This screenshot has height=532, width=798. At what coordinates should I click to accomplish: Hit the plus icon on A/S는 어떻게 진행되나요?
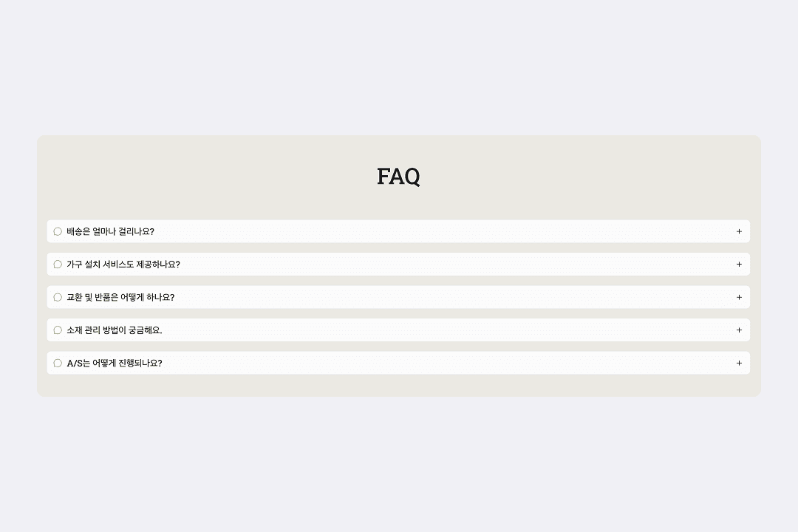pos(739,363)
